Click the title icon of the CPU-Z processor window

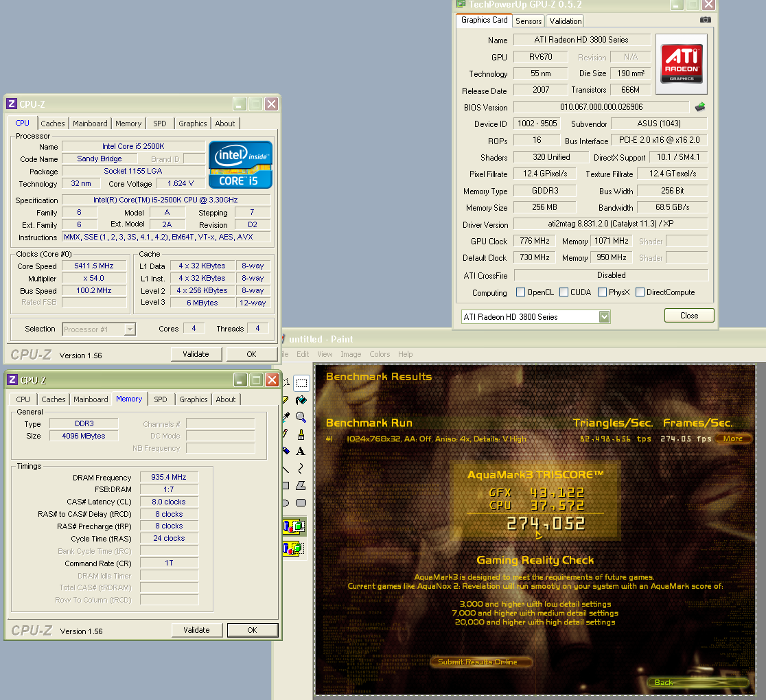pyautogui.click(x=12, y=104)
